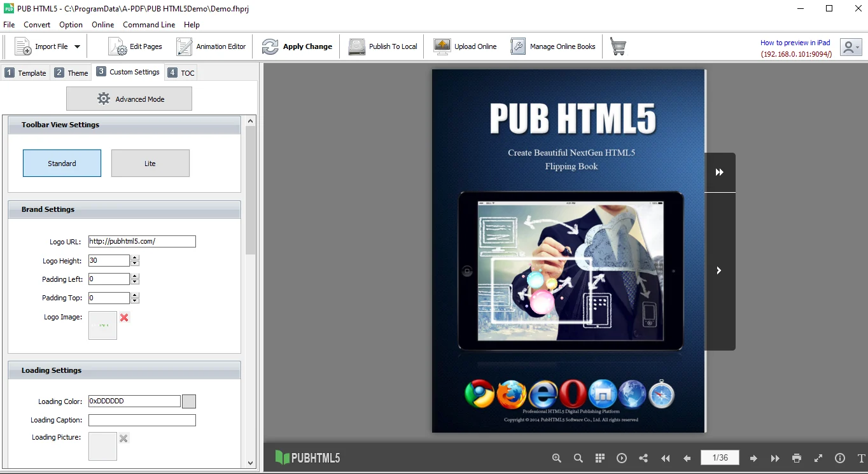This screenshot has height=474, width=868.
Task: Click the Logo Image thumbnail
Action: [x=102, y=325]
